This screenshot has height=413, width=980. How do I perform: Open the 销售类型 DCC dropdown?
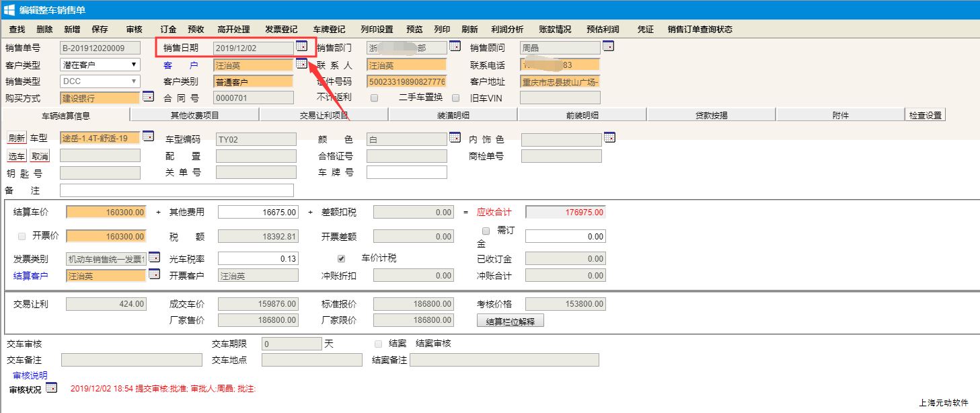100,81
